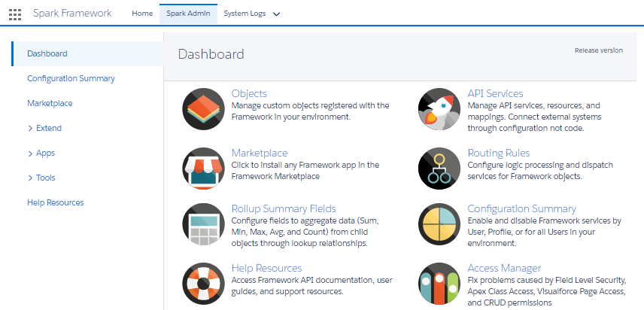Click the 'Enable and disable Framework services' description
This screenshot has width=644, height=310.
(544, 232)
